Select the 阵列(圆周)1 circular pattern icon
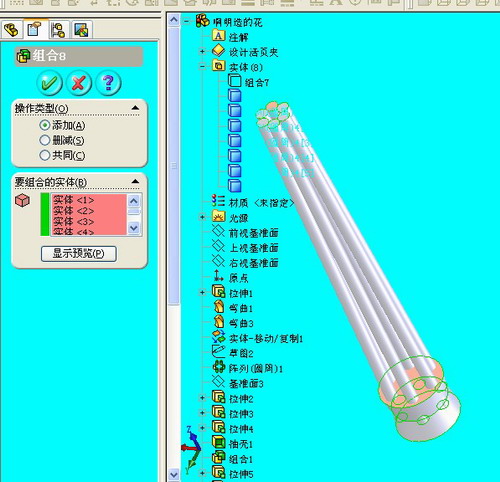Screen dimensions: 500x482 coord(219,367)
